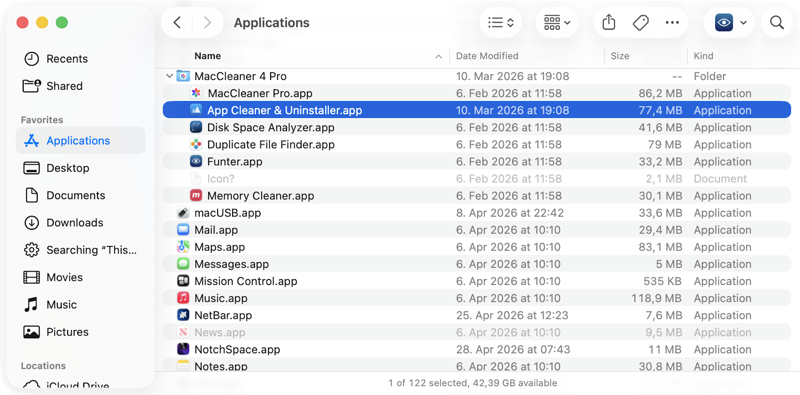The width and height of the screenshot is (800, 395).
Task: Select the Notes.app row
Action: coord(477,365)
